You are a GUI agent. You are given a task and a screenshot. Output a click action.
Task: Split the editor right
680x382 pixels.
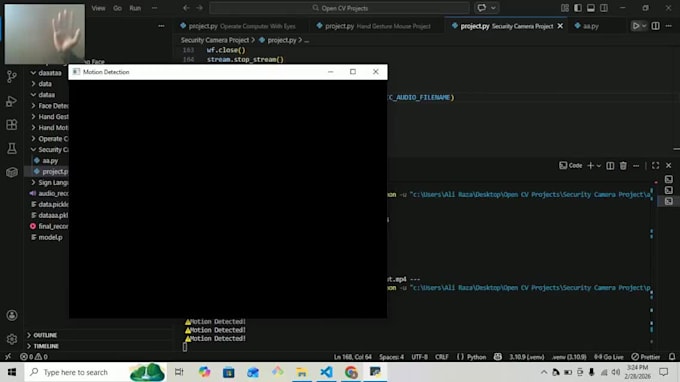[x=655, y=26]
